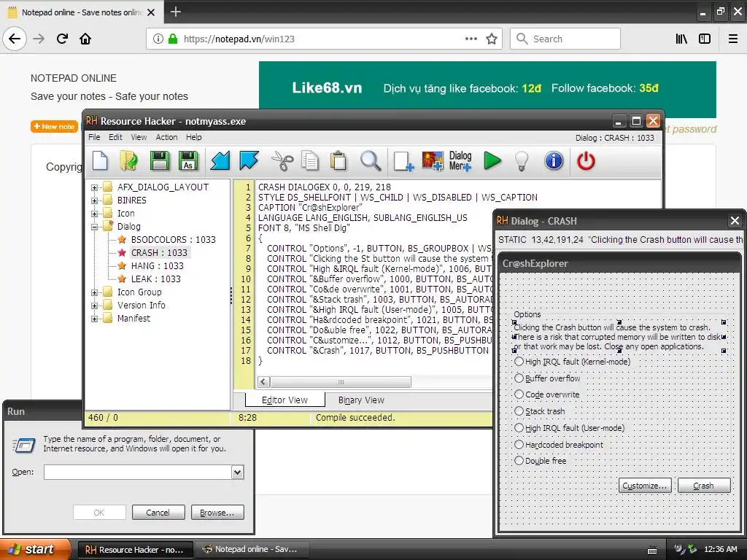This screenshot has height=560, width=747.
Task: Click the green Save disk icon
Action: point(160,160)
